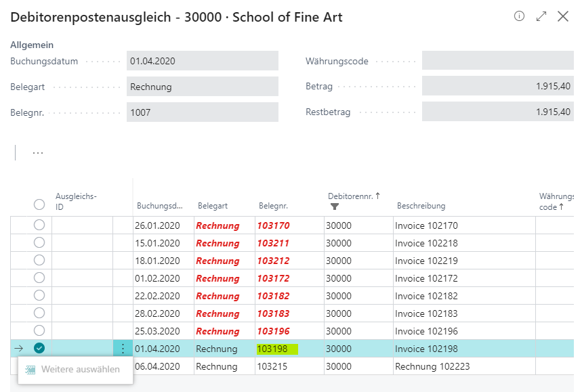Expand the dialog using the maximize arrows icon
This screenshot has width=582, height=392.
coord(541,16)
